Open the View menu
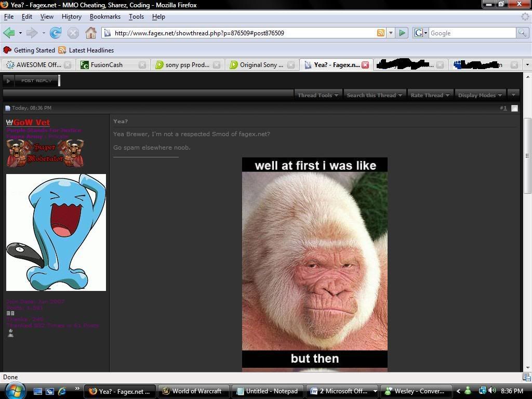532x399 pixels. point(47,17)
